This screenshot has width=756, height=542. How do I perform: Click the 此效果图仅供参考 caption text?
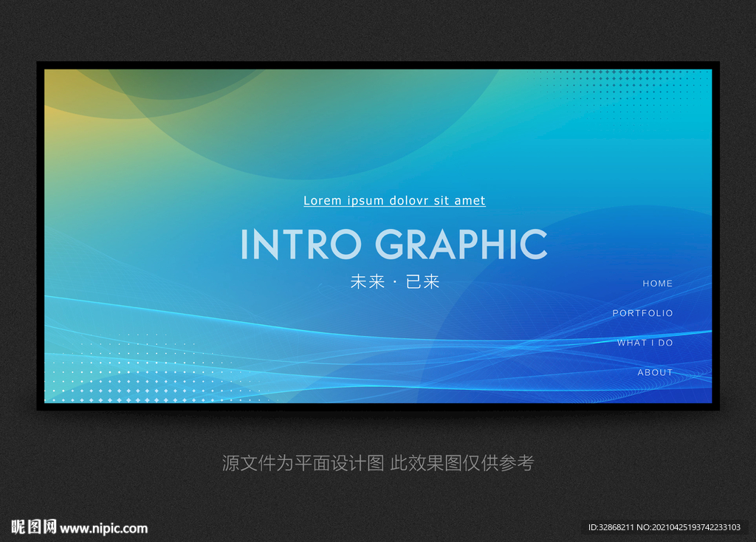pyautogui.click(x=462, y=463)
